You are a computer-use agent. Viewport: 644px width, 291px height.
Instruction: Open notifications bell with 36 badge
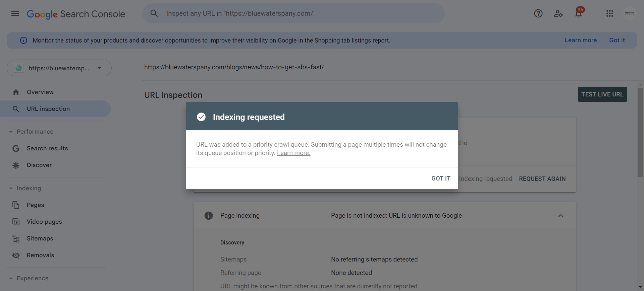click(579, 13)
